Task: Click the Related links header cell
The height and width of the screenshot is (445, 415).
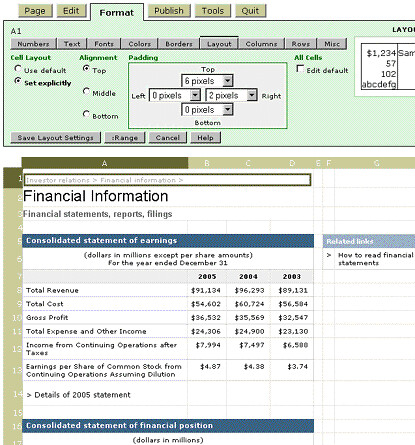Action: click(369, 241)
